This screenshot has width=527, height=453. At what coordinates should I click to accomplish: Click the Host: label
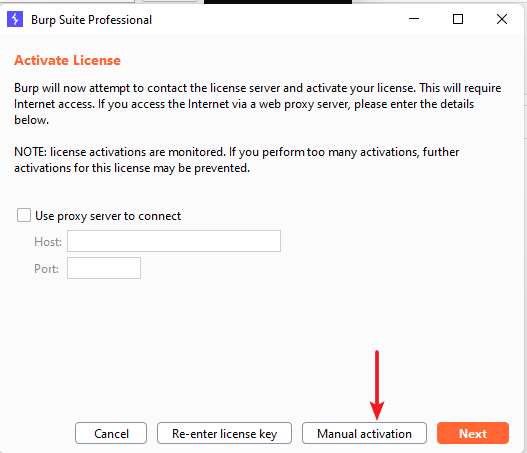tap(48, 242)
